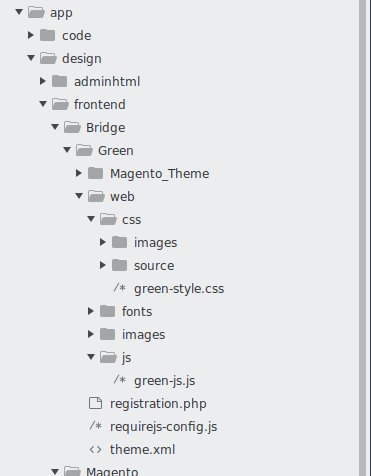Viewport: 371px width, 476px height.
Task: Select the Magento folder label at bottom
Action: [112, 471]
